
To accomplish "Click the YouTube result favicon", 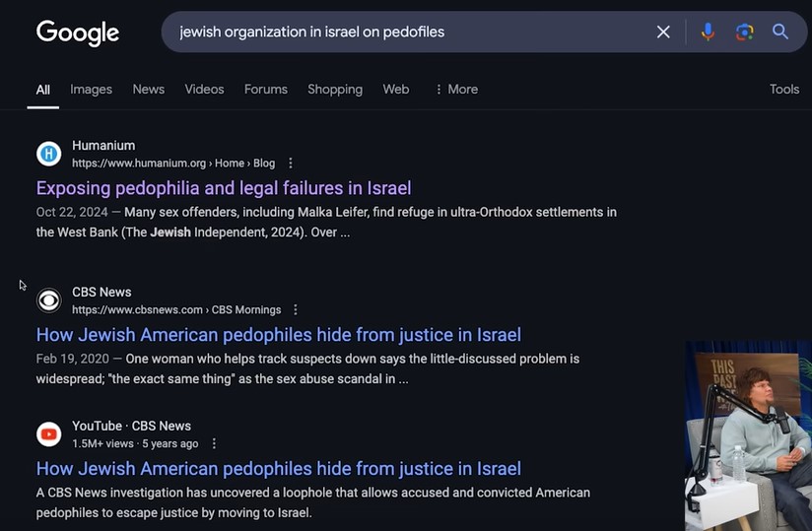I will [x=48, y=434].
